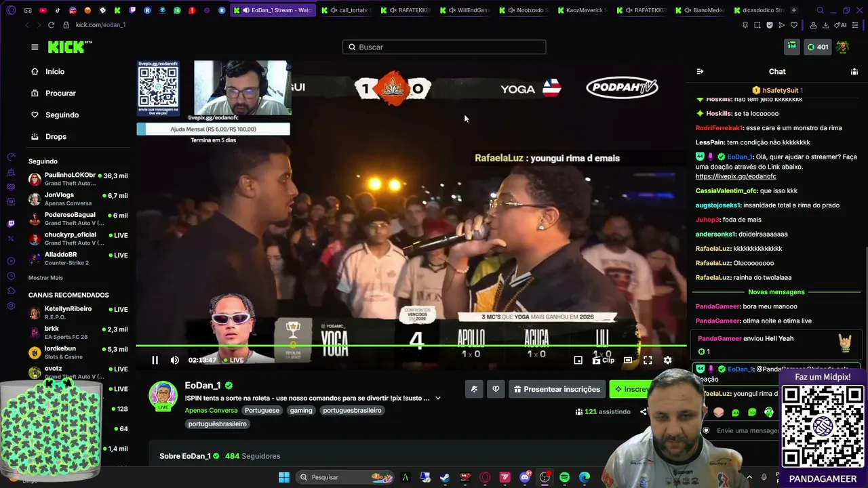Click the taskbar Pesquisar search box
This screenshot has width=868, height=488.
pyautogui.click(x=345, y=477)
